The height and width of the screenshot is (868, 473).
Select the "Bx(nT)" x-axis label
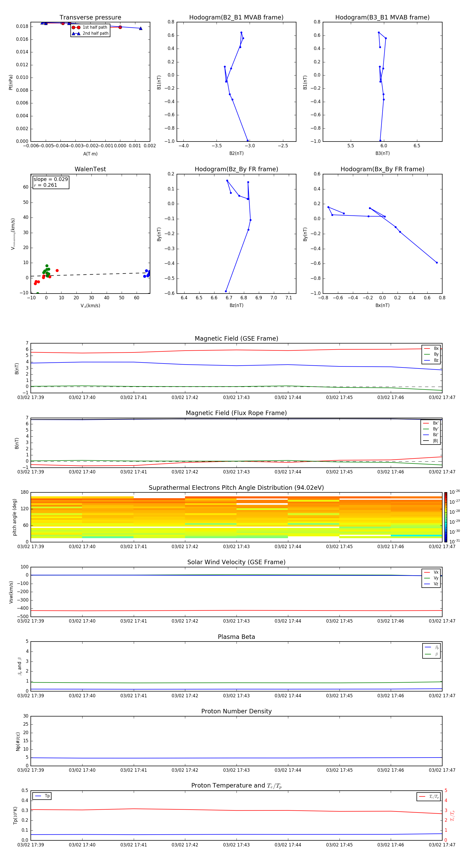[x=382, y=305]
